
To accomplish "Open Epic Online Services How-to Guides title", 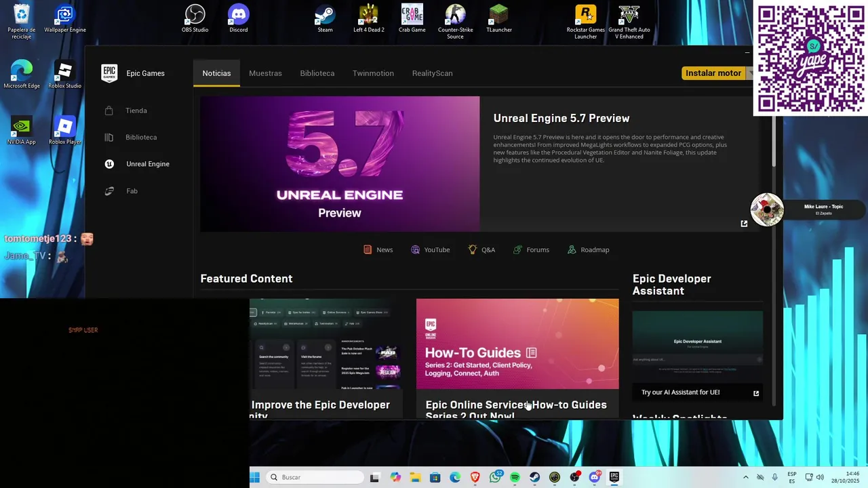I will point(516,409).
